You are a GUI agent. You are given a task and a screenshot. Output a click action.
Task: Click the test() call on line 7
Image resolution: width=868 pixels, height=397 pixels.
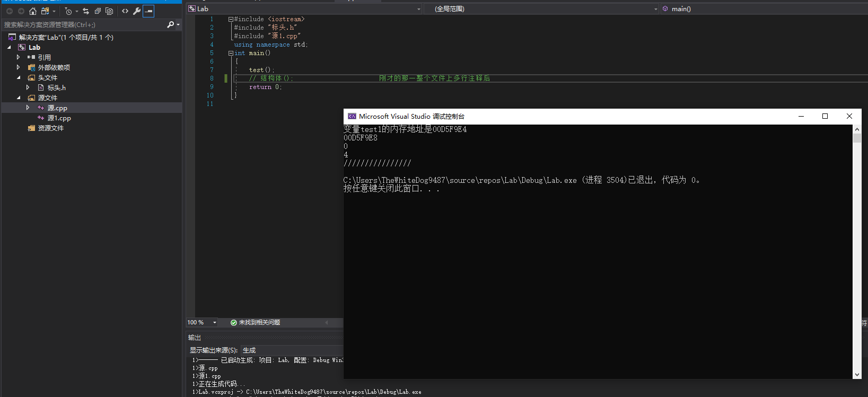click(261, 70)
